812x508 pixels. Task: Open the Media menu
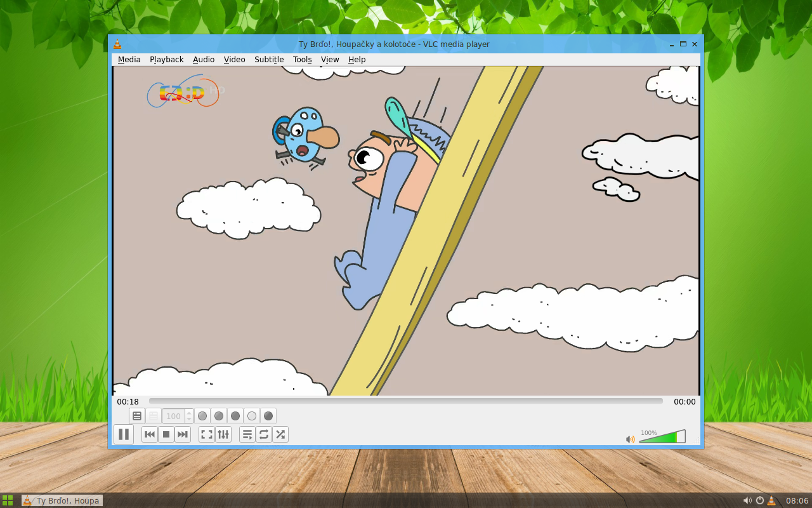tap(129, 60)
